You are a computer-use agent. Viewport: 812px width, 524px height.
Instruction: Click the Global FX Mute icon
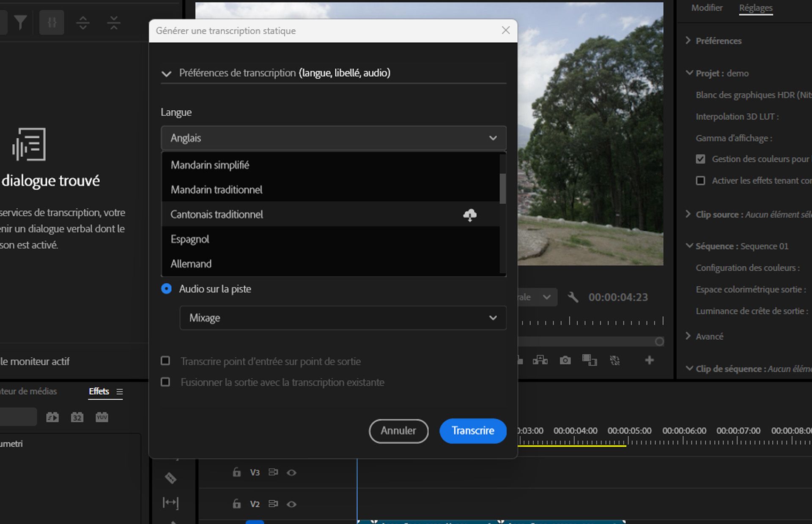tap(615, 360)
